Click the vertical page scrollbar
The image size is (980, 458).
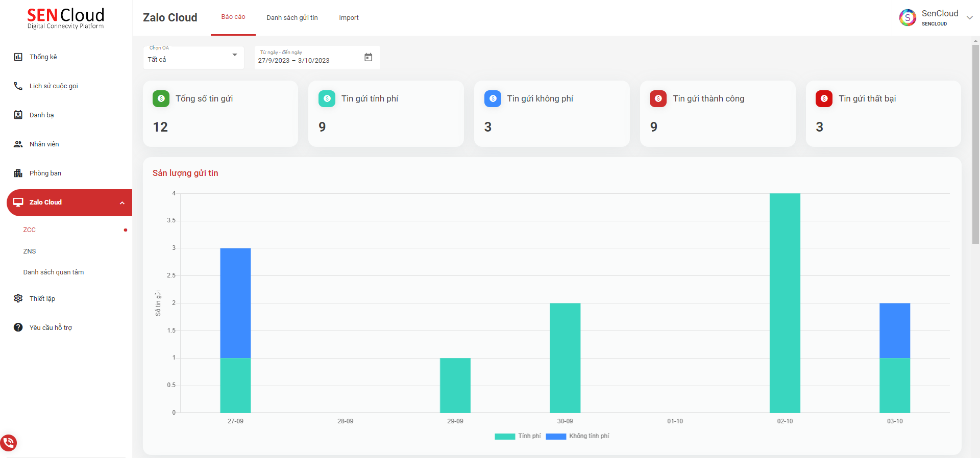[975, 143]
